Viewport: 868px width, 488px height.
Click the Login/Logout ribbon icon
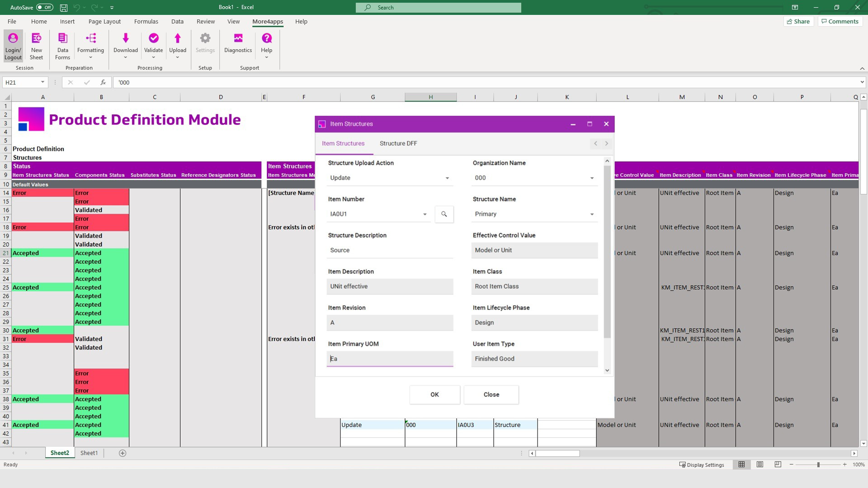click(x=13, y=46)
